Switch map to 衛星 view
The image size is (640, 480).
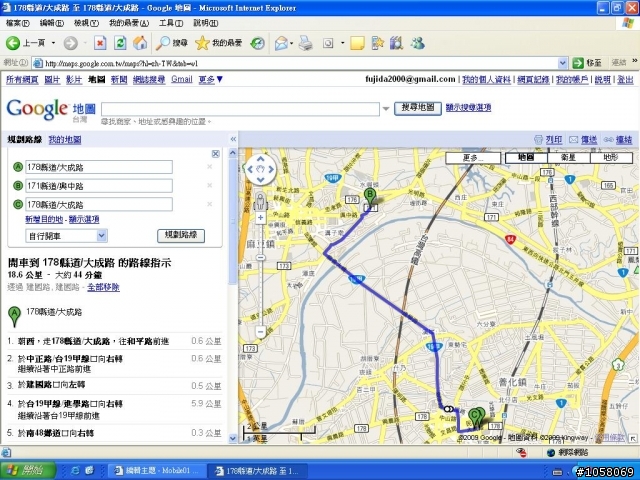tap(568, 158)
